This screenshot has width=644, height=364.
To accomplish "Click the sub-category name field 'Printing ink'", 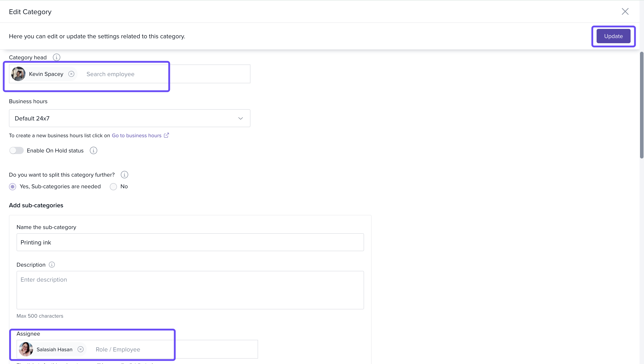I will click(x=190, y=242).
